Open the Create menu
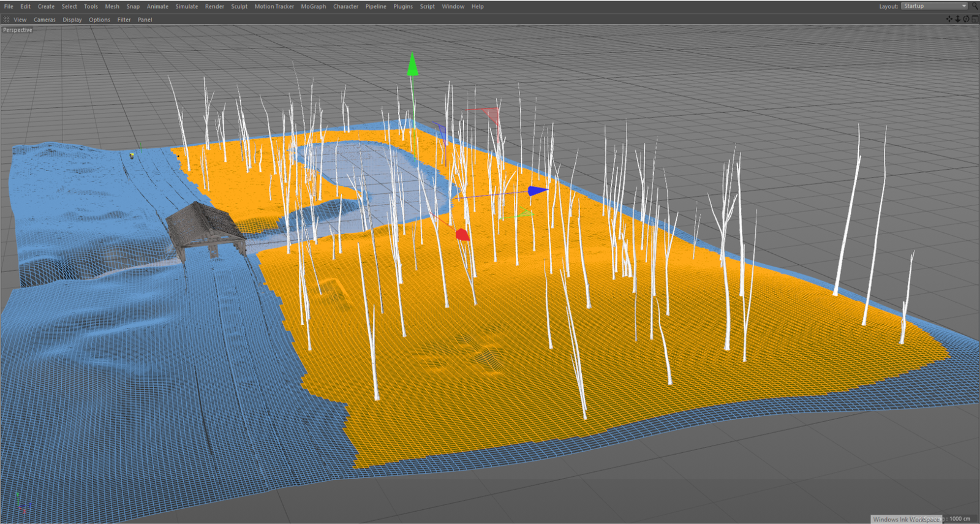 click(46, 7)
